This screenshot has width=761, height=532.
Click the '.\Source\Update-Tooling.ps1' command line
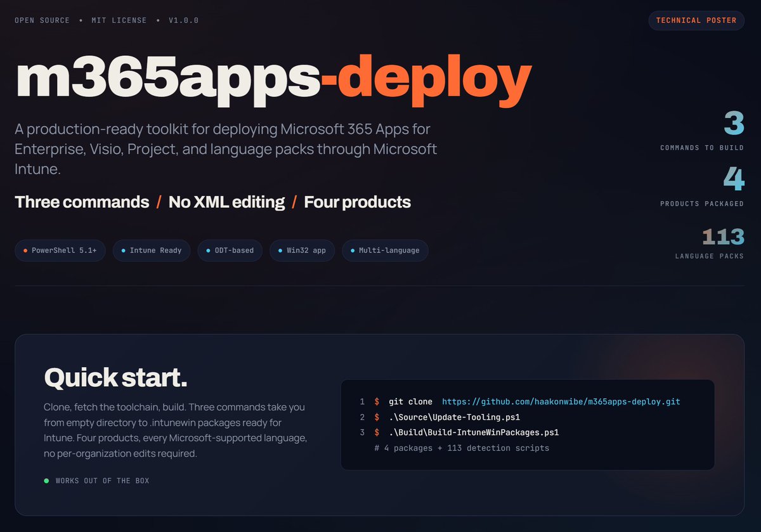point(453,417)
